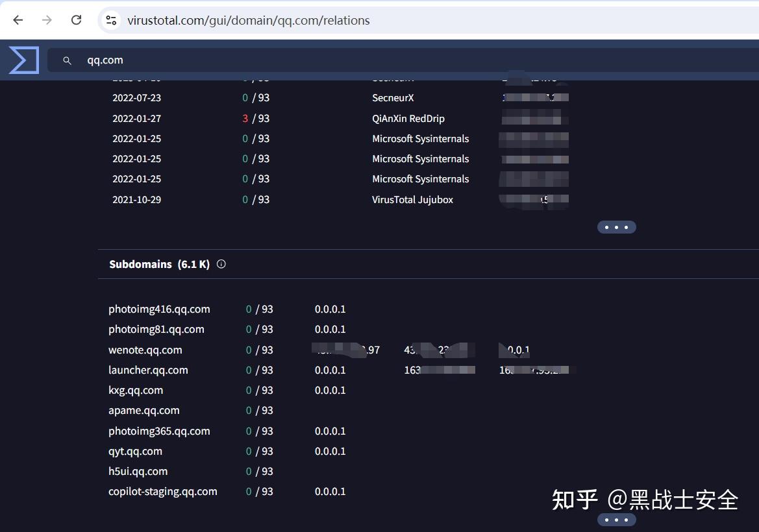This screenshot has width=759, height=532.
Task: Click the search magnifier icon
Action: tap(68, 60)
